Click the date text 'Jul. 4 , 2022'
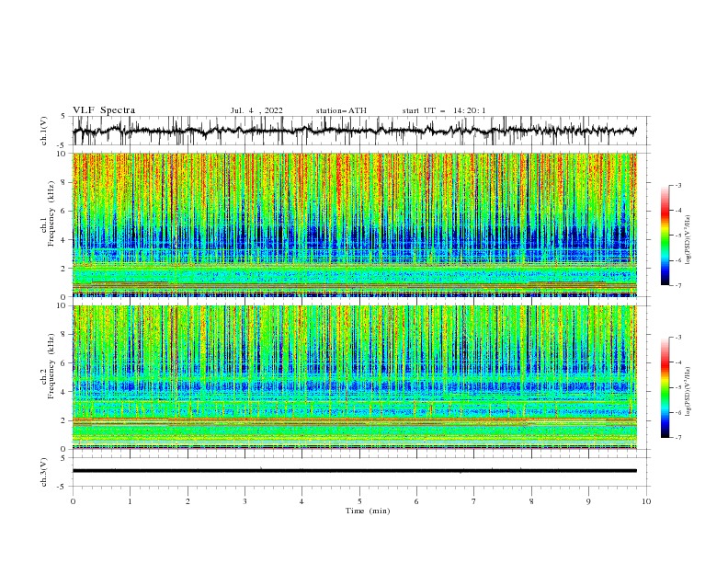 click(256, 110)
